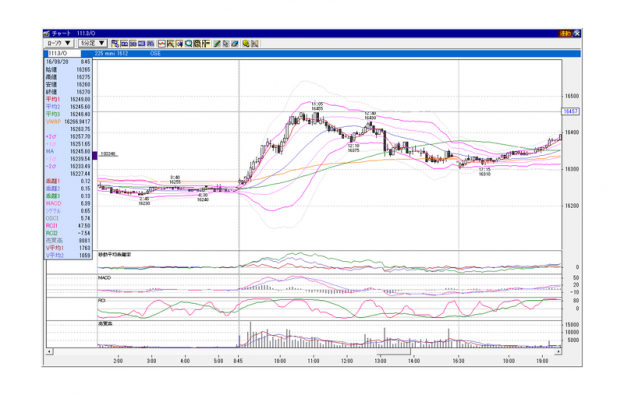Click the horizontal scrollbar right arrow
Screen dimensions: 624x395
558,352
